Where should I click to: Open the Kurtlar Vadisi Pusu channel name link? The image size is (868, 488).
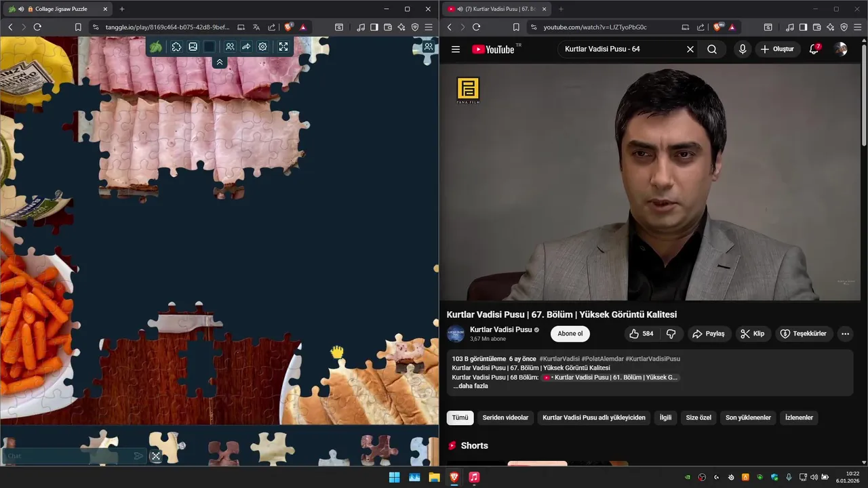[500, 329]
